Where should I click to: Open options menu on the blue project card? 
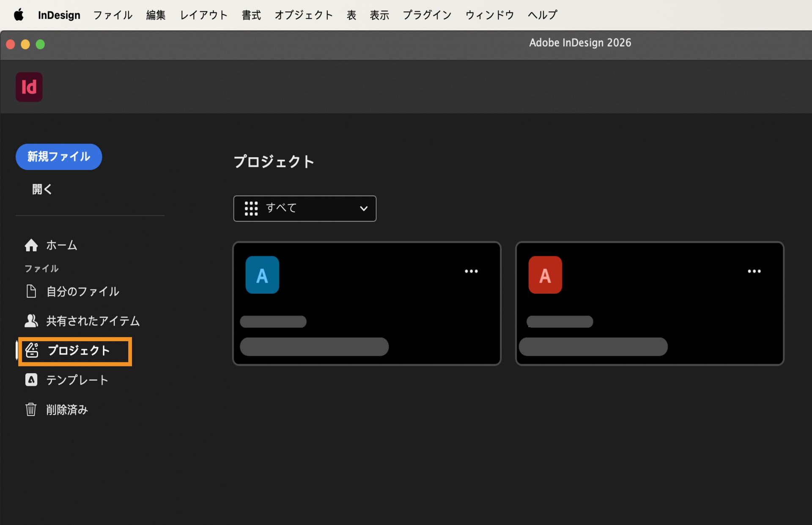click(471, 271)
